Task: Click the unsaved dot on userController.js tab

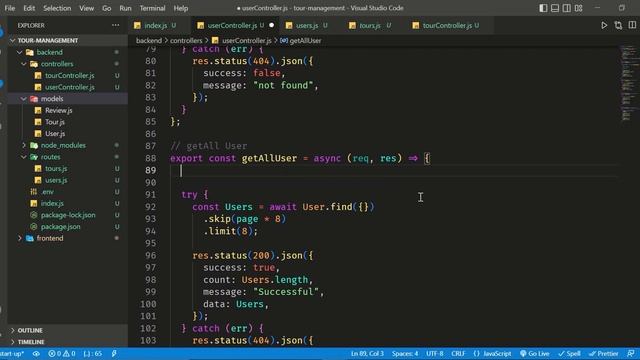Action: 271,25
